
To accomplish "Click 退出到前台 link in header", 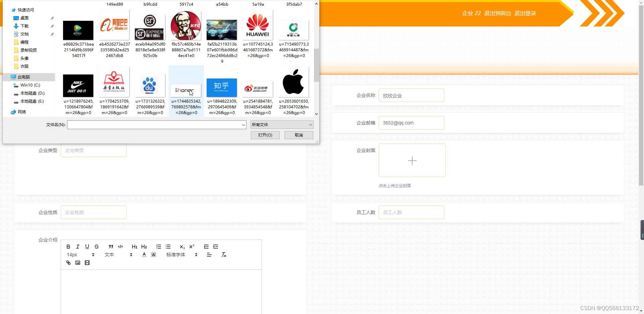I will coord(497,13).
